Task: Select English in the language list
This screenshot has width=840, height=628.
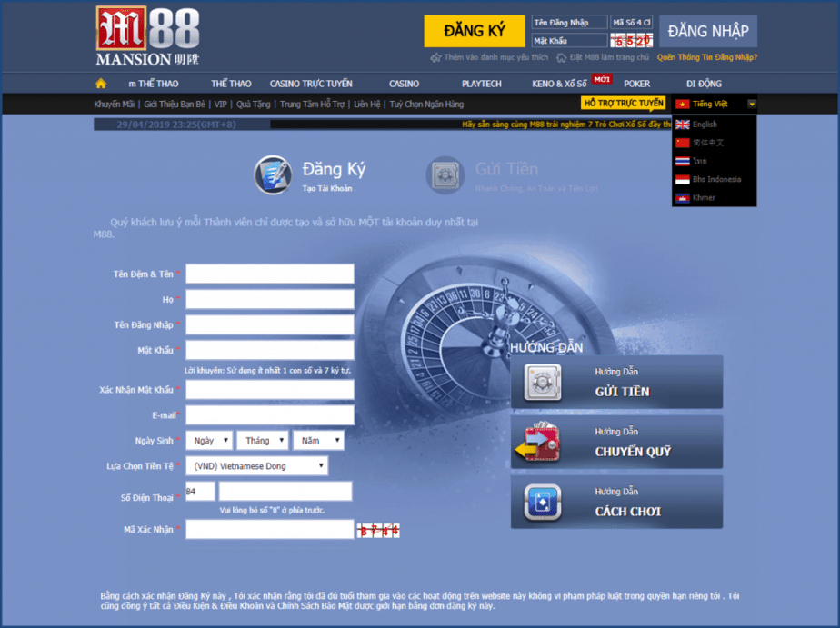Action: point(705,125)
